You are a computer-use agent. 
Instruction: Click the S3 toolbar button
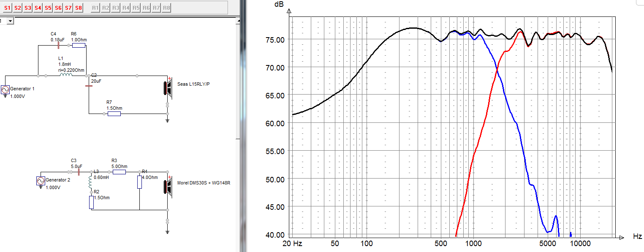click(28, 8)
